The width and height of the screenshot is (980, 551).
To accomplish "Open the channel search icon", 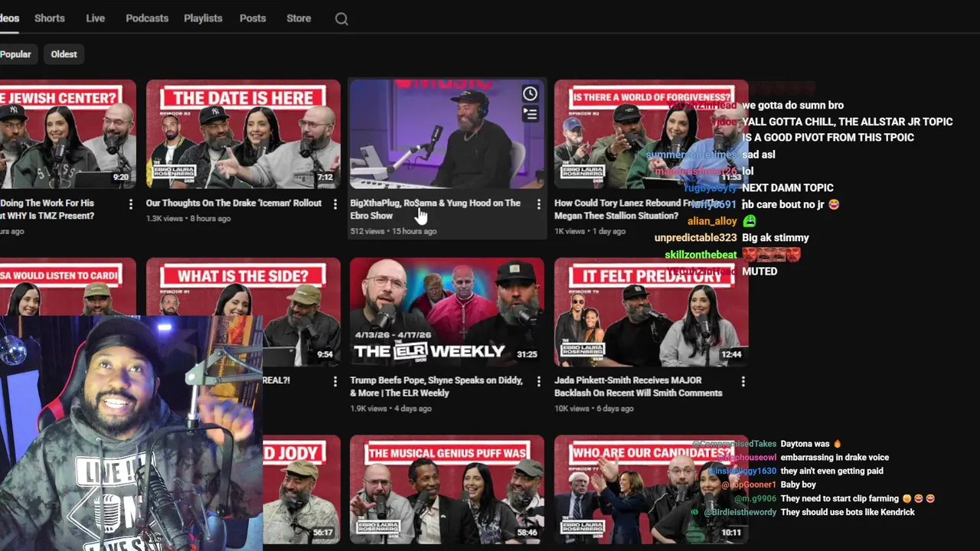I will click(341, 19).
